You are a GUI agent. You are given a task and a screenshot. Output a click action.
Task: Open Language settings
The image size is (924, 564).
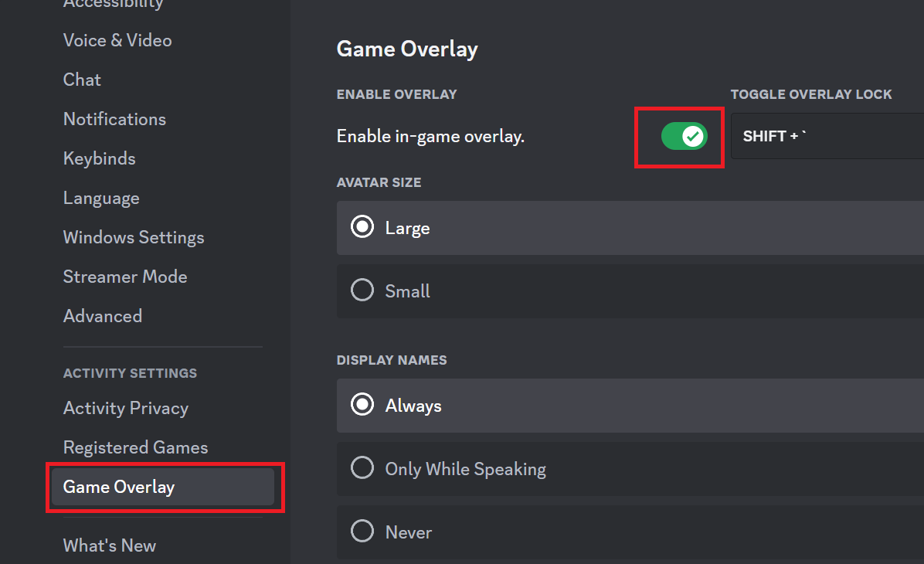(x=101, y=198)
